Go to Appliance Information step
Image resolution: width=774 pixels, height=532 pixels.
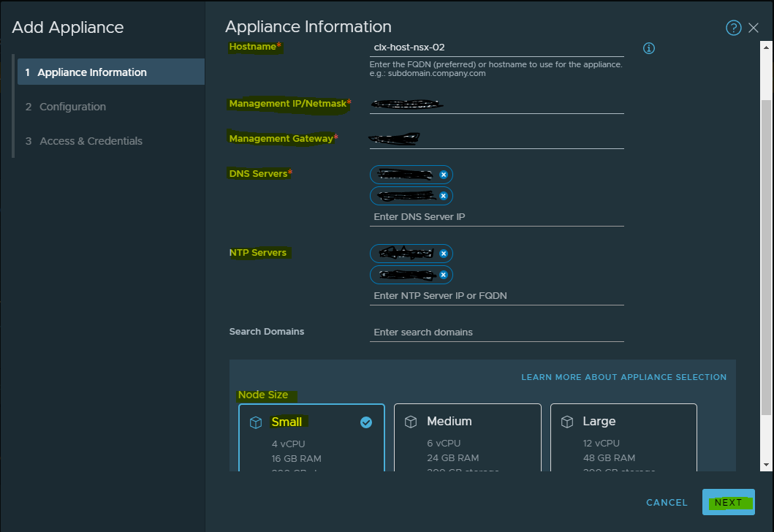(111, 72)
